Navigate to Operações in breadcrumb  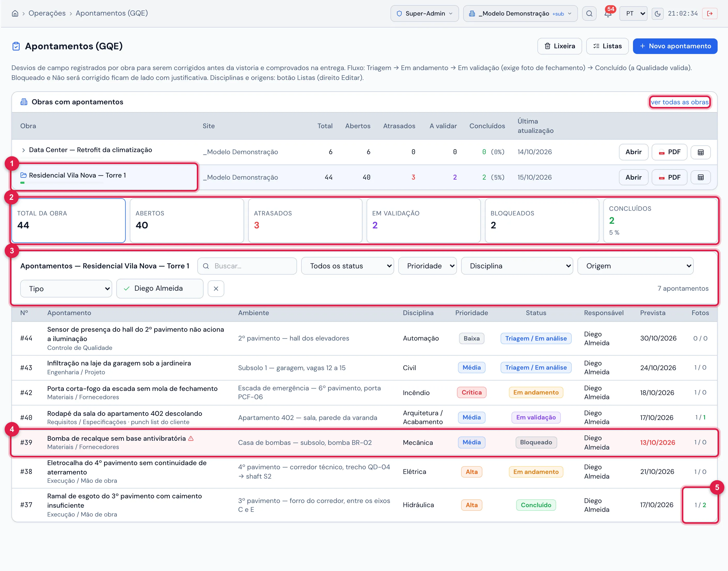47,13
